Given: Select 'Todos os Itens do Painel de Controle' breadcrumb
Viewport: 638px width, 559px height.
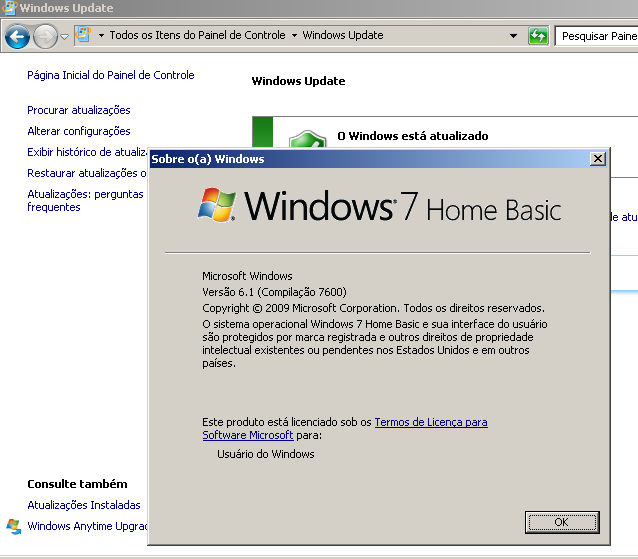Looking at the screenshot, I should click(x=197, y=35).
